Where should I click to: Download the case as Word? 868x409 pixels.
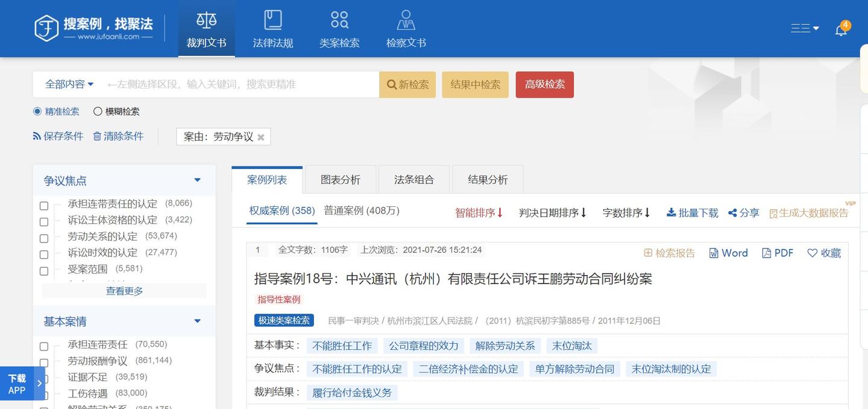tap(728, 253)
